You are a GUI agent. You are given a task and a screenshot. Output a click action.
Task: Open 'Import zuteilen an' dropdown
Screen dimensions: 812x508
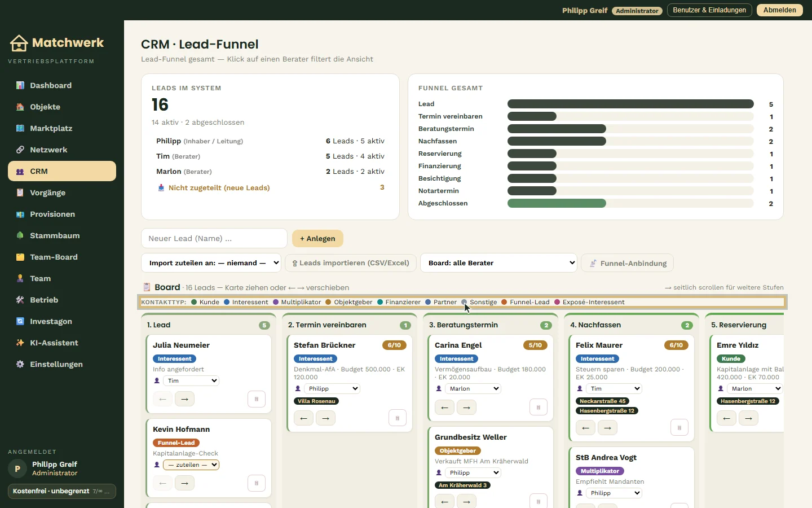tap(211, 263)
